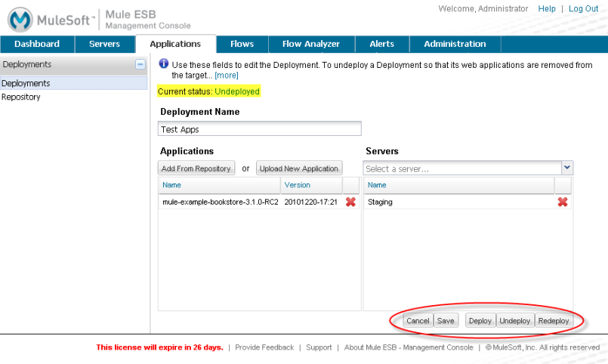This screenshot has width=608, height=364.
Task: Open the Administration tab
Action: pyautogui.click(x=455, y=44)
